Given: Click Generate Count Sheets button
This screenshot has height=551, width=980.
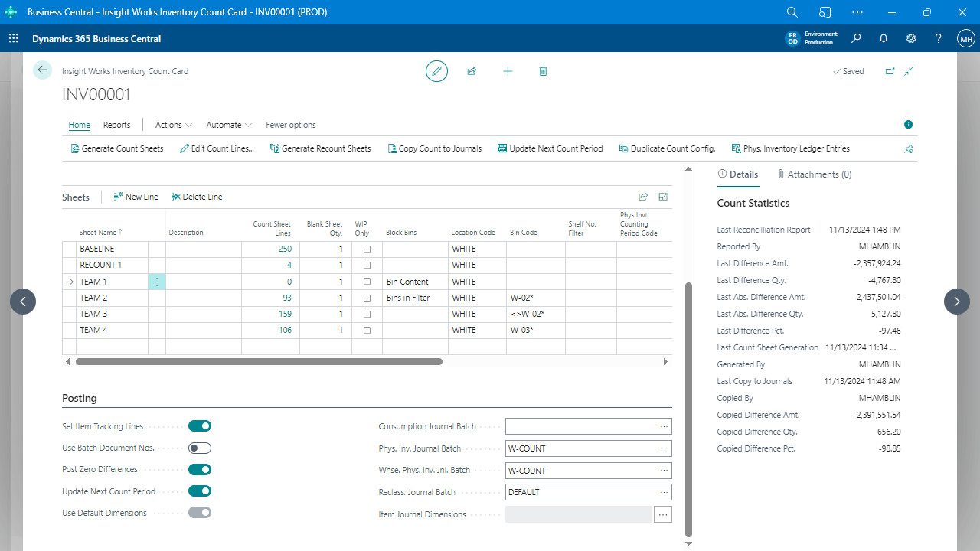Looking at the screenshot, I should click(x=116, y=148).
